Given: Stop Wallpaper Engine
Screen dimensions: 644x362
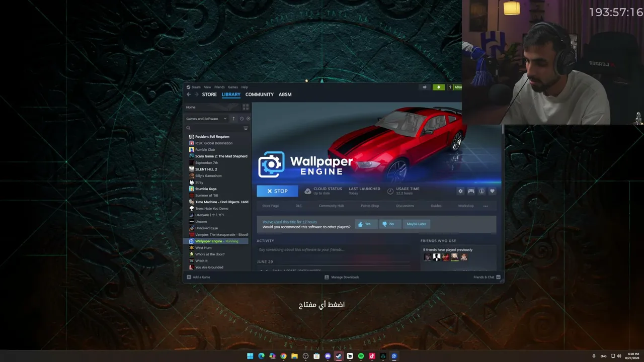Looking at the screenshot, I should pos(277,191).
